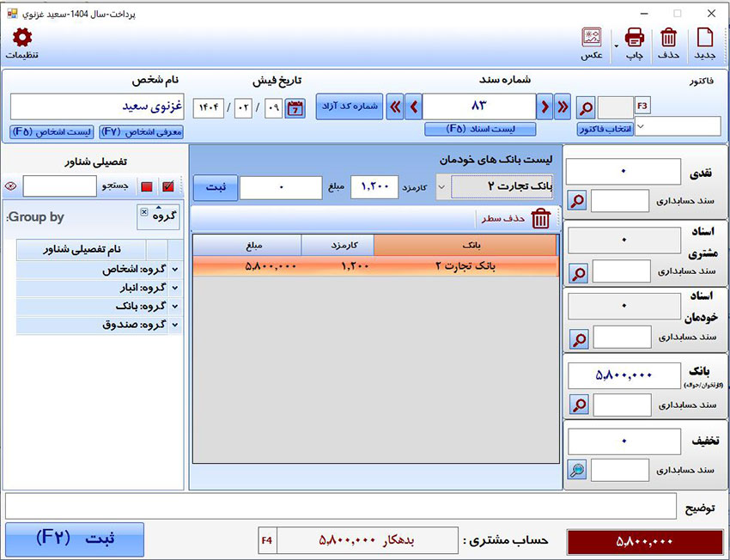This screenshot has width=730, height=560.
Task: Click the magnifier icon under تخفیف
Action: [x=577, y=470]
